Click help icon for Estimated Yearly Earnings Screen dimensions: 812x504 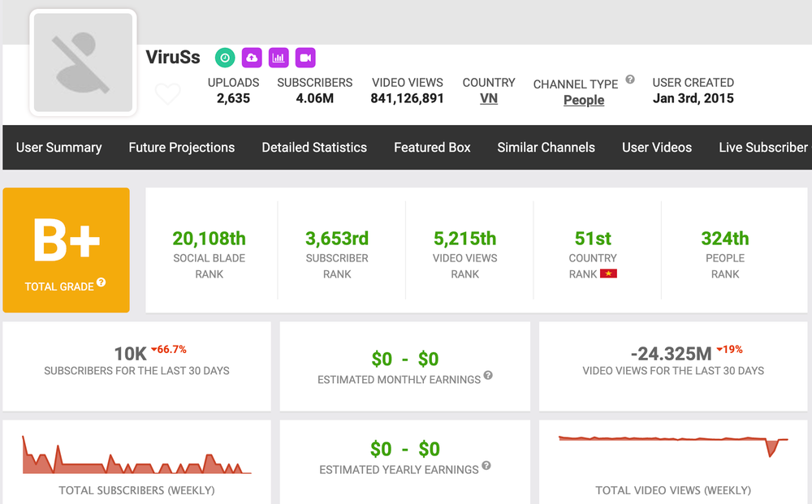pos(486,465)
